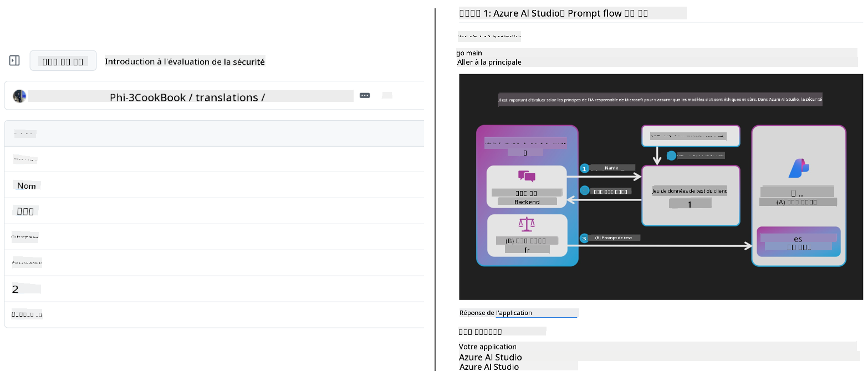
Task: Click the 'go main' text line
Action: (x=469, y=53)
